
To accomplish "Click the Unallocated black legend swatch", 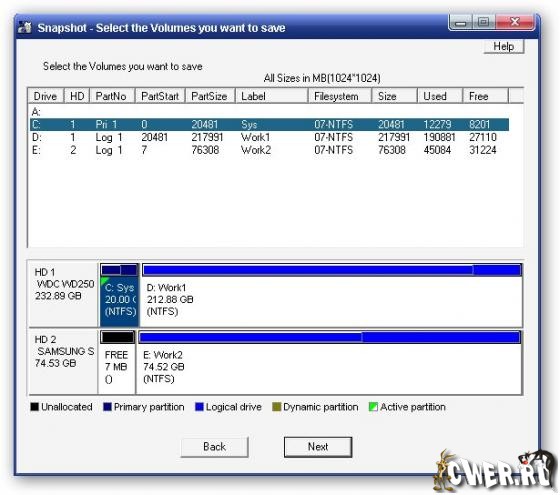I will tap(34, 407).
